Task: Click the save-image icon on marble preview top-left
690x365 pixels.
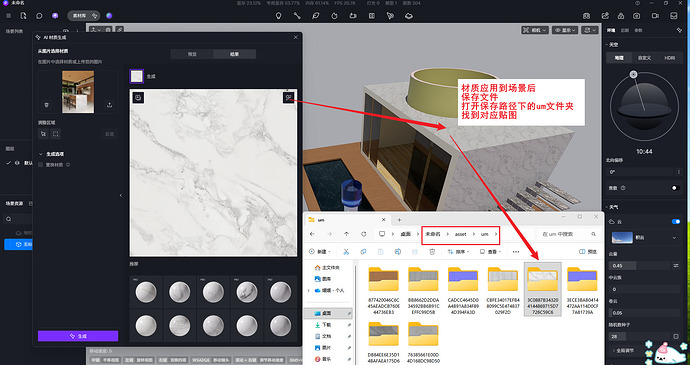Action: (x=138, y=98)
